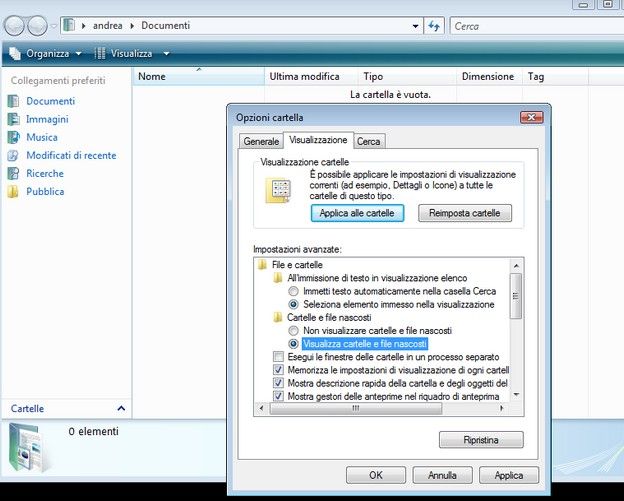The height and width of the screenshot is (501, 624).
Task: Switch to the Generale tab
Action: click(261, 141)
